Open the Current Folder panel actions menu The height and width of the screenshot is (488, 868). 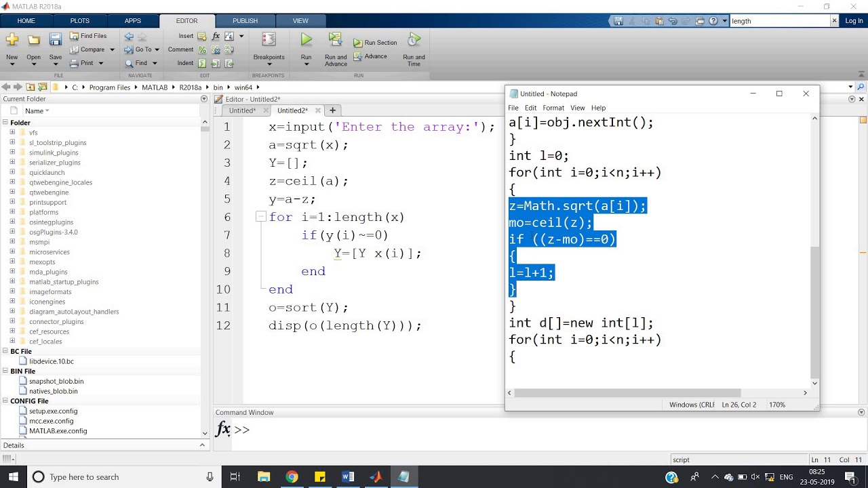[203, 99]
